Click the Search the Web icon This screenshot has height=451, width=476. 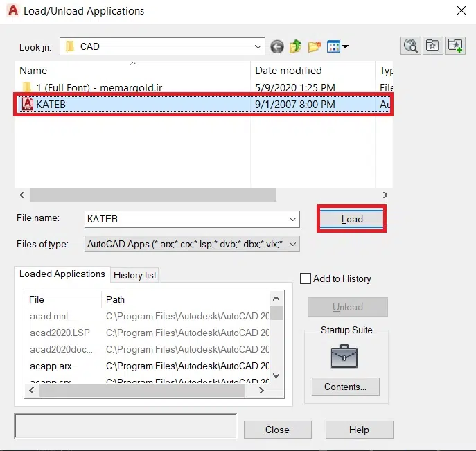[x=411, y=46]
